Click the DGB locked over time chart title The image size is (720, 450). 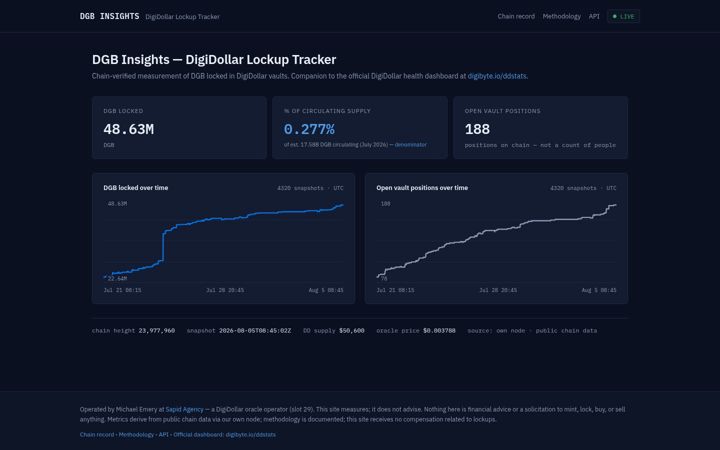point(135,188)
